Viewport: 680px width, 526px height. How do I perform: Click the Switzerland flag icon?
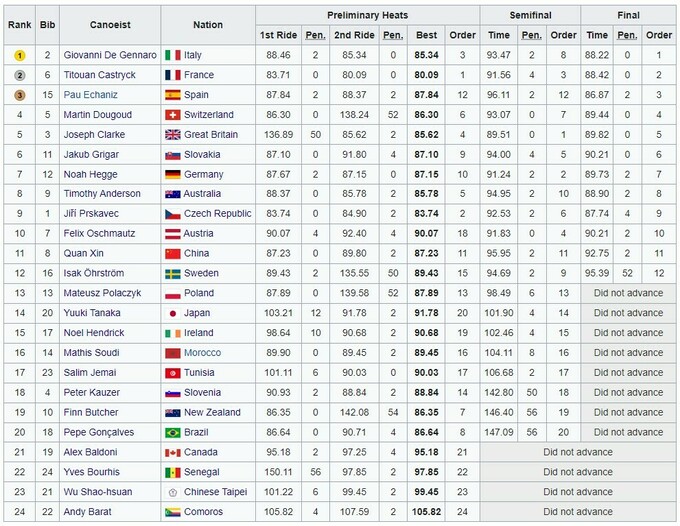pos(172,115)
